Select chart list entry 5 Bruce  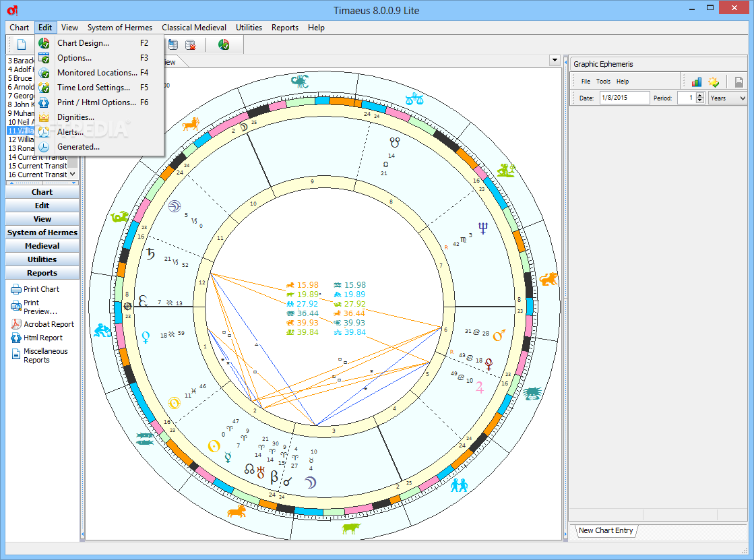[x=20, y=78]
